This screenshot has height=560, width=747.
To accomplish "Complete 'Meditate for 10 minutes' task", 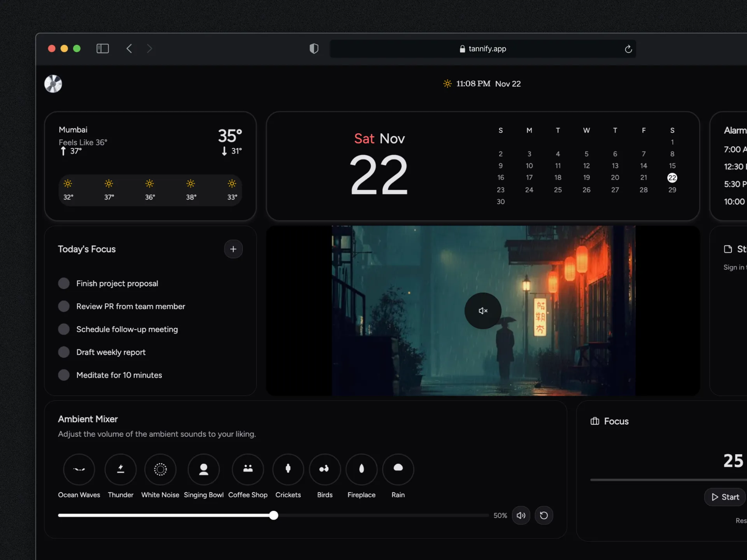I will [x=64, y=375].
